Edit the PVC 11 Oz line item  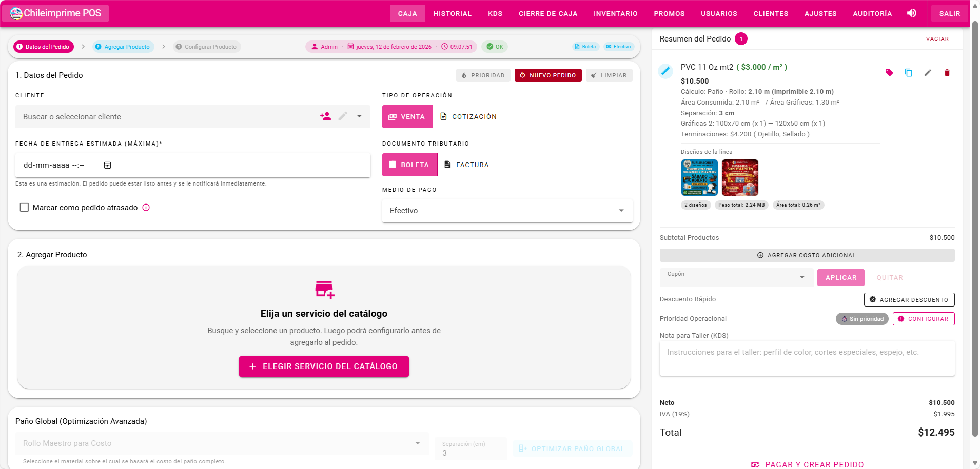928,73
